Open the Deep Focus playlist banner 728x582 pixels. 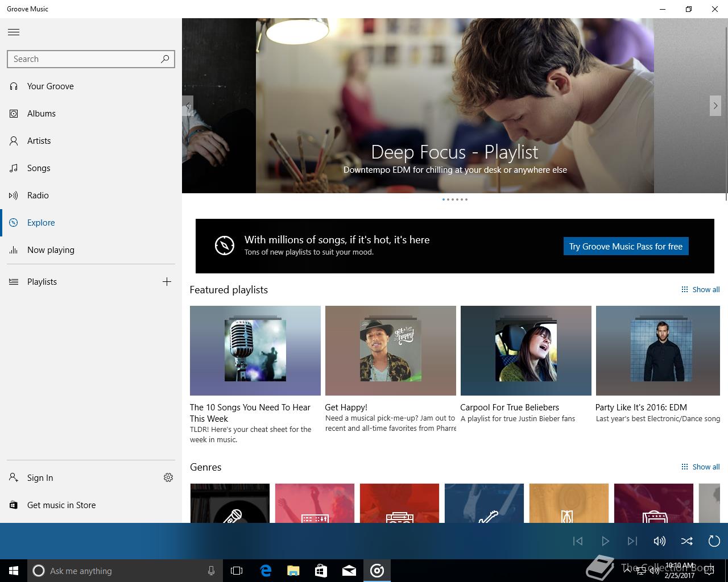point(454,106)
